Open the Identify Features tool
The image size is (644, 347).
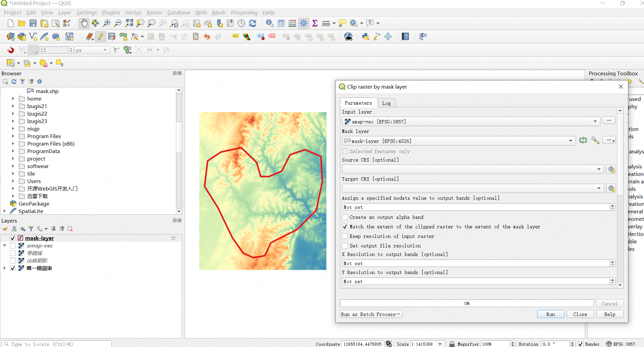point(270,23)
